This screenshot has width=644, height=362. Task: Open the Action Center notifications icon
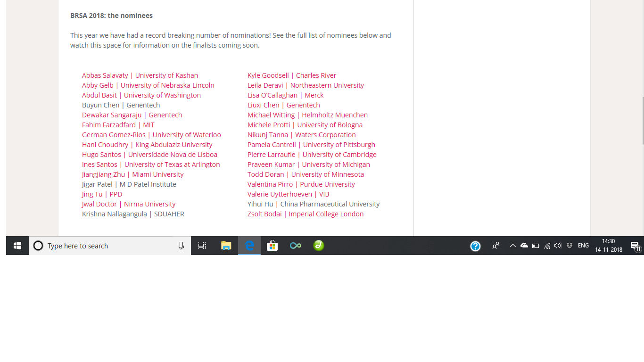[635, 246]
